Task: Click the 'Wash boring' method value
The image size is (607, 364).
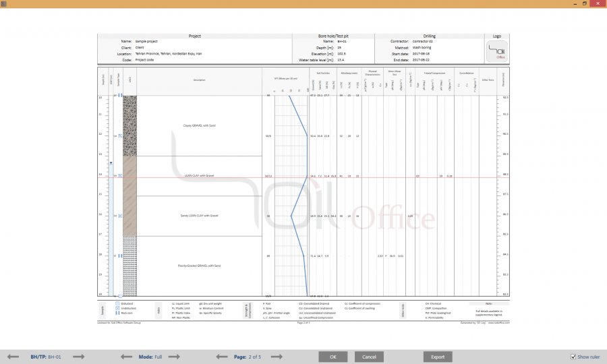Action: tap(422, 48)
